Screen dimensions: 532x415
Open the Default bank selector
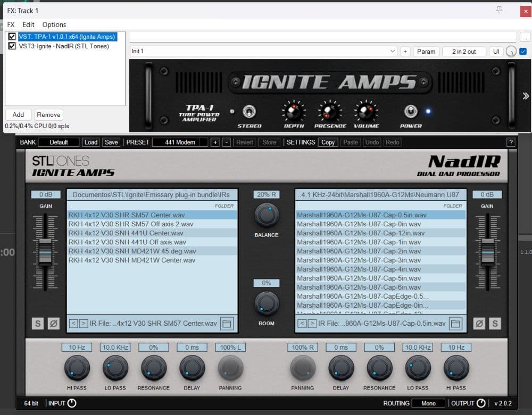[x=59, y=142]
